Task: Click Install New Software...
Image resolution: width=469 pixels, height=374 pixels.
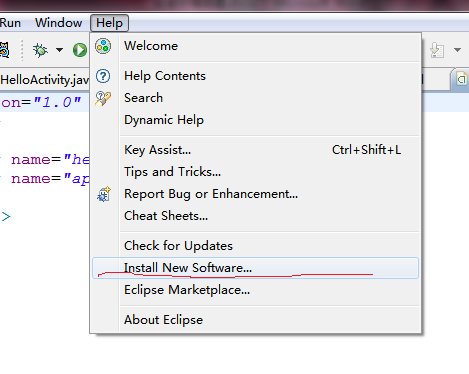Action: (255, 268)
